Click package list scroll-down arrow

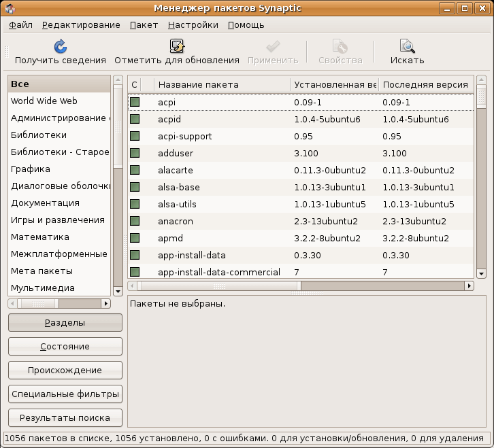(481, 274)
